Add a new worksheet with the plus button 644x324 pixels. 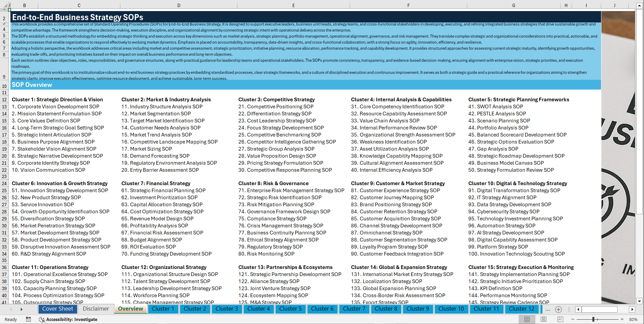pyautogui.click(x=558, y=309)
